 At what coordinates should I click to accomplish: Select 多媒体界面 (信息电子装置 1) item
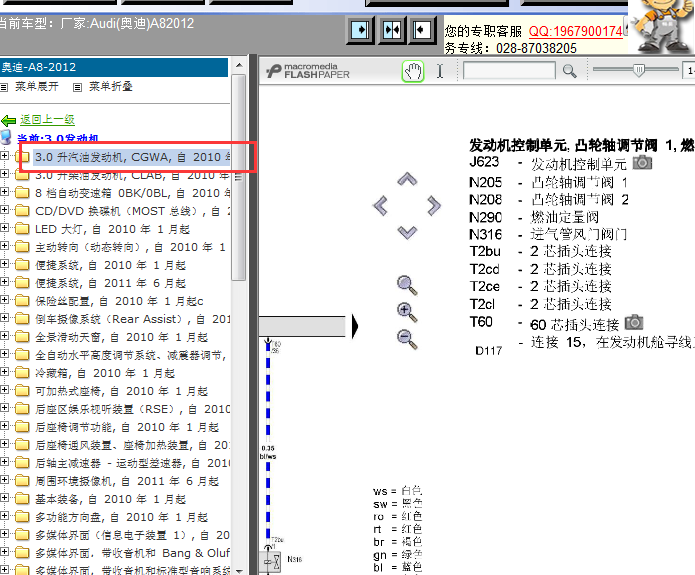point(132,536)
